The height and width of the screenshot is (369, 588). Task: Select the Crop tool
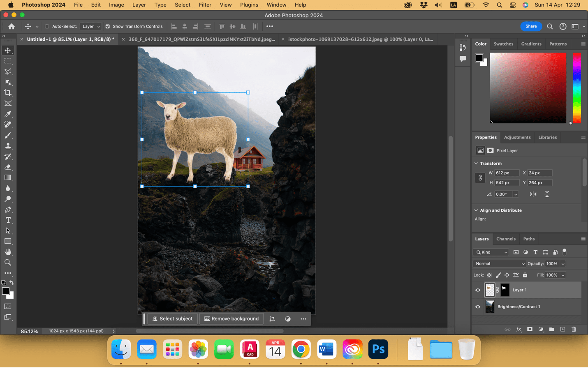(x=8, y=93)
